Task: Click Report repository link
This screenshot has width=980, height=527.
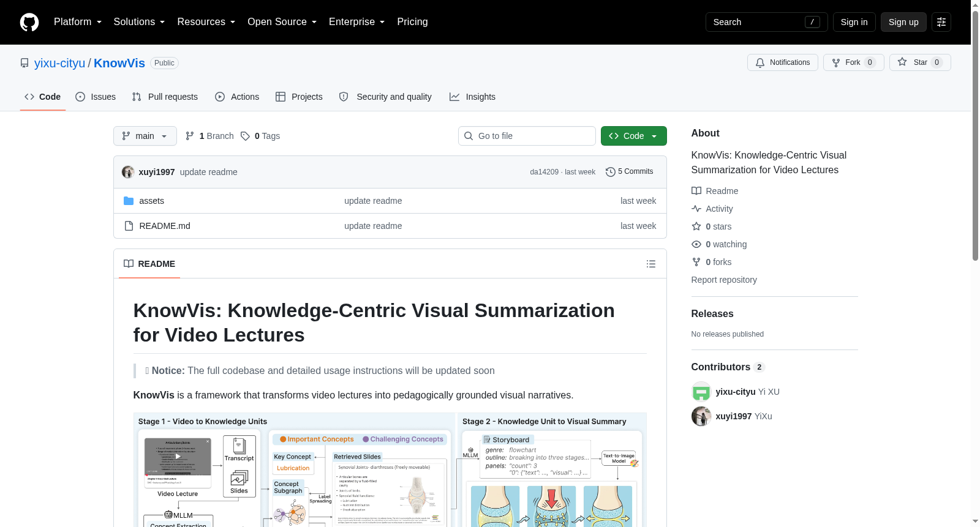Action: pos(724,280)
